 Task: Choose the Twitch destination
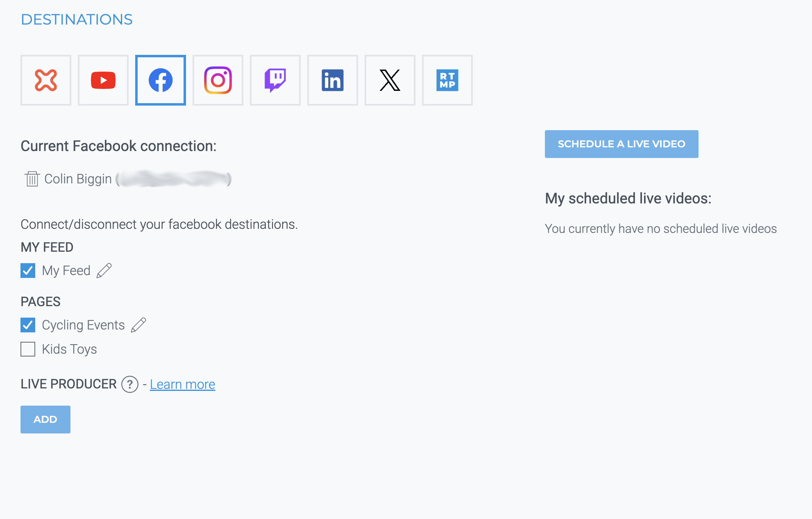pos(275,80)
